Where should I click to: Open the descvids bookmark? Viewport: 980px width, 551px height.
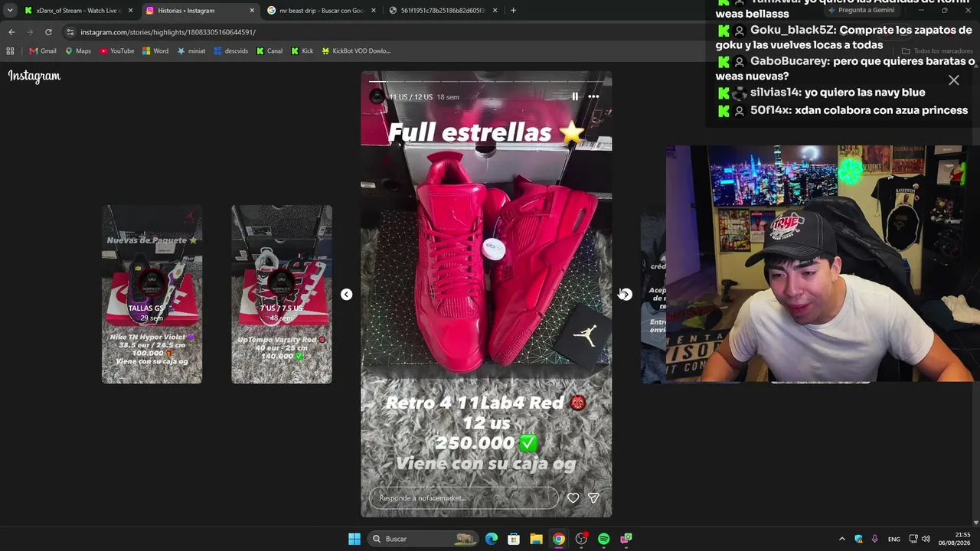click(231, 51)
